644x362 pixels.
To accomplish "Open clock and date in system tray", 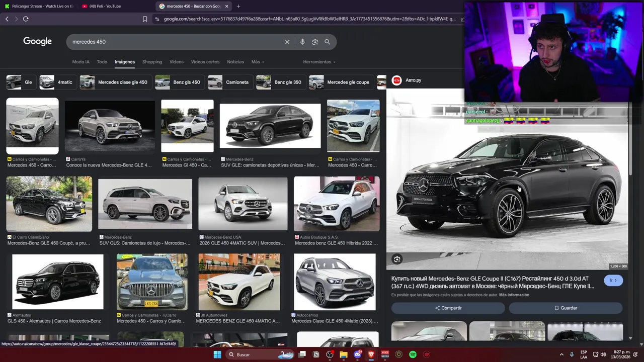I will point(621,354).
